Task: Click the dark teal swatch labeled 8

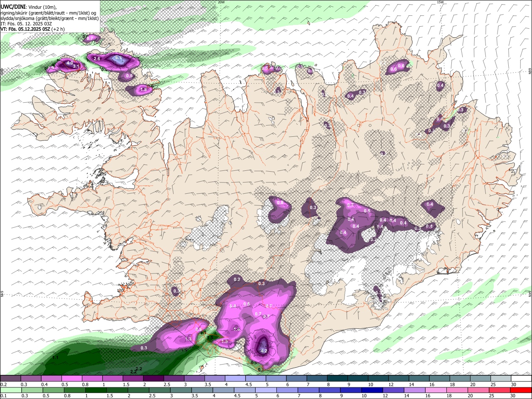Action: (337, 378)
